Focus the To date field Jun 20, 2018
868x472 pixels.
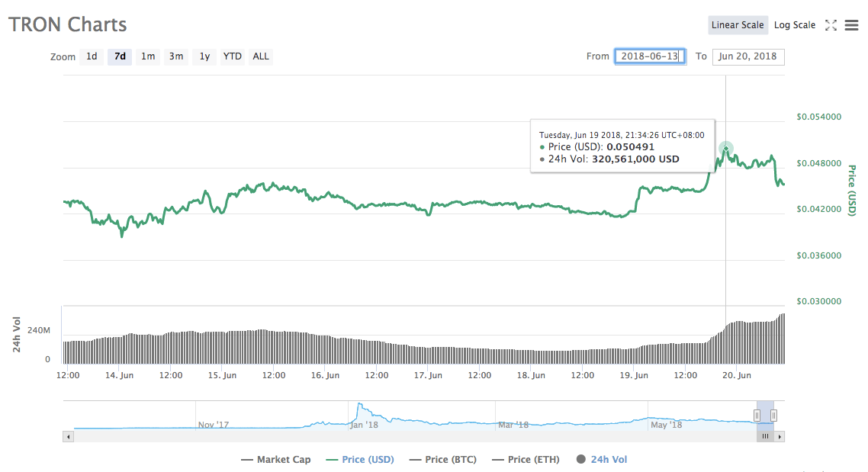[x=748, y=56]
